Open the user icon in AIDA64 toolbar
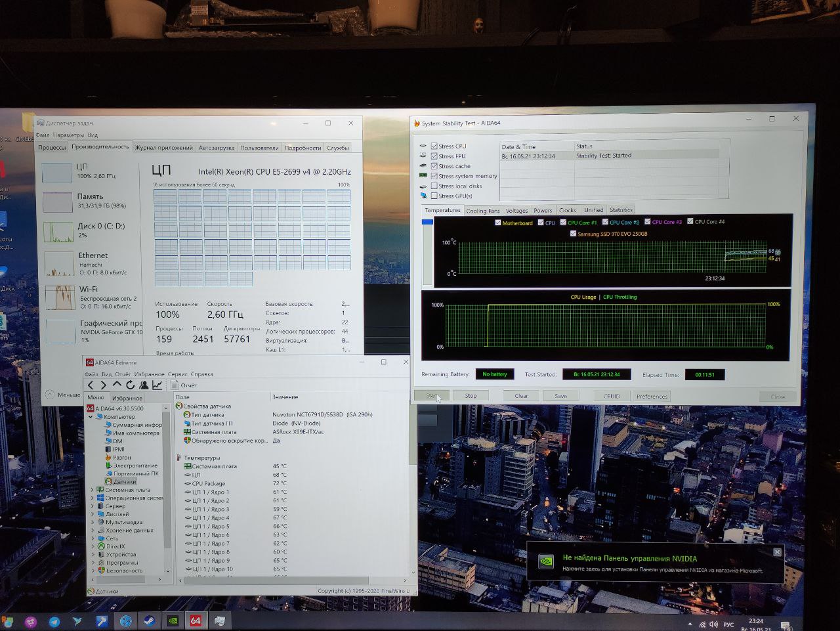 pos(144,385)
